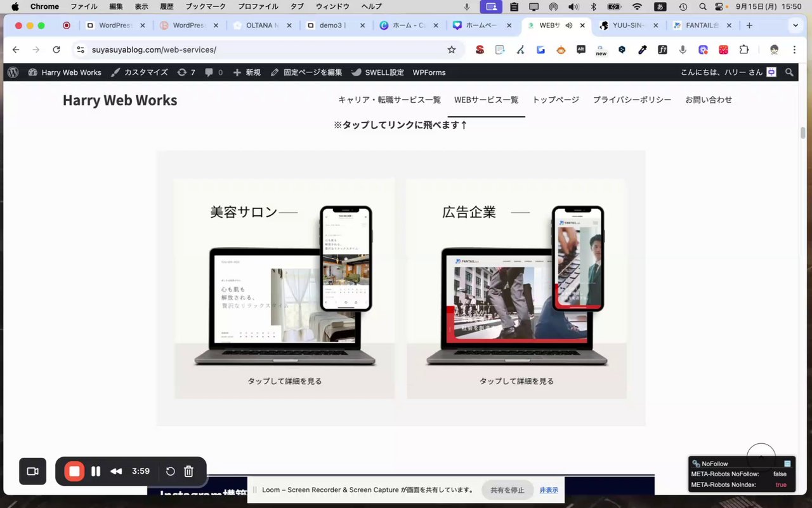
Task: Click the address bar URL field
Action: [x=266, y=50]
